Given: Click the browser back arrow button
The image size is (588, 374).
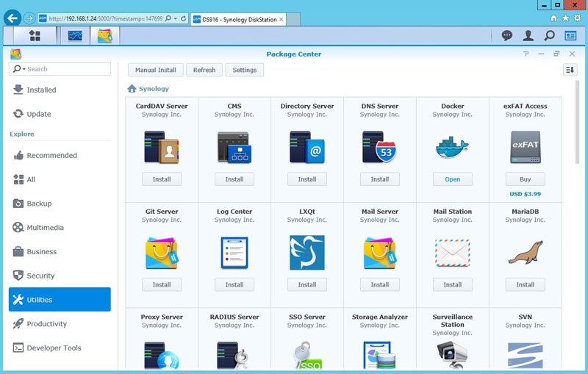Looking at the screenshot, I should [x=12, y=18].
